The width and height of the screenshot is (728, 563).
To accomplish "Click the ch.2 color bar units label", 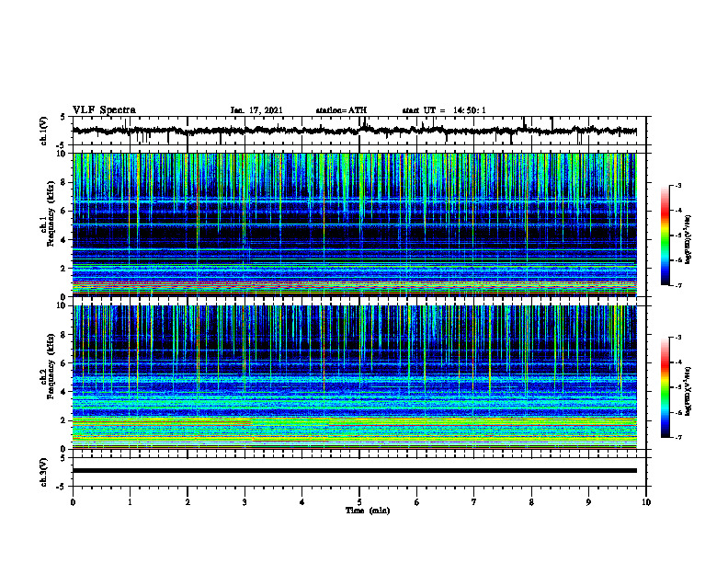I will pyautogui.click(x=688, y=391).
